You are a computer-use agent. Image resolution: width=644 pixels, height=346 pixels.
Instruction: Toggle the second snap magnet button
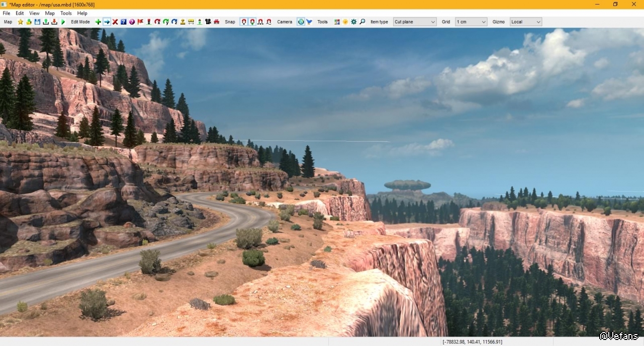pyautogui.click(x=252, y=22)
